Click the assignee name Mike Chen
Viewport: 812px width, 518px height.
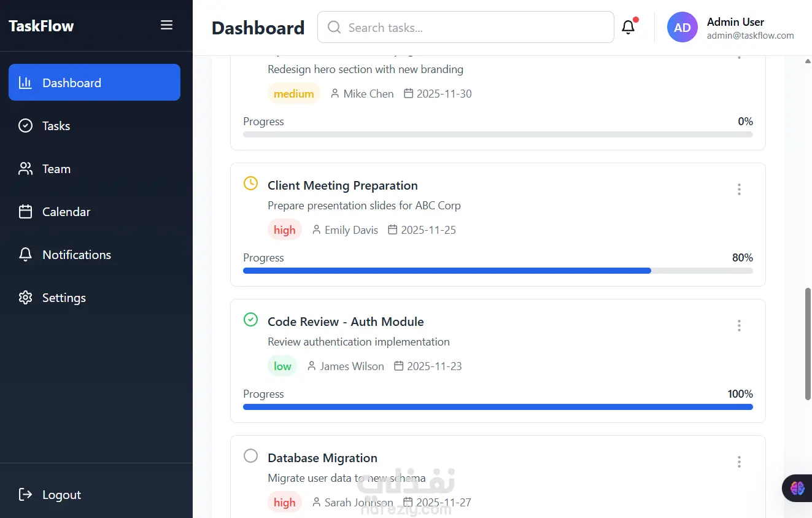[x=368, y=94]
